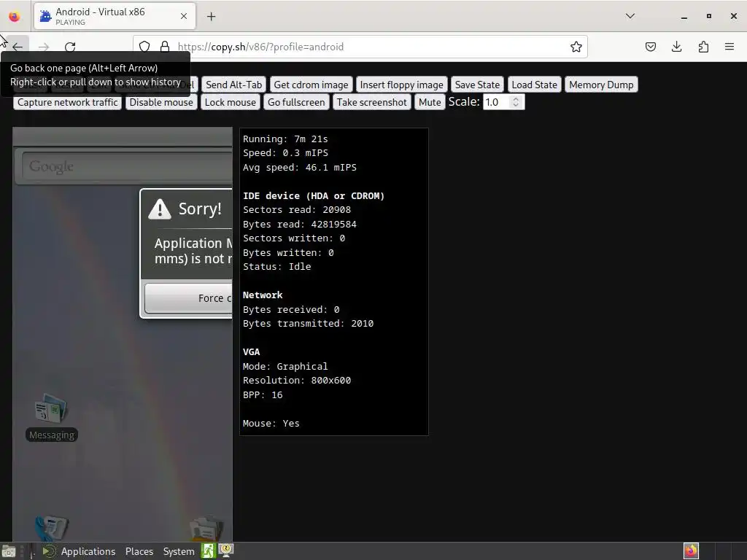The image size is (747, 560).
Task: Expand the list all tabs chevron
Action: (630, 16)
